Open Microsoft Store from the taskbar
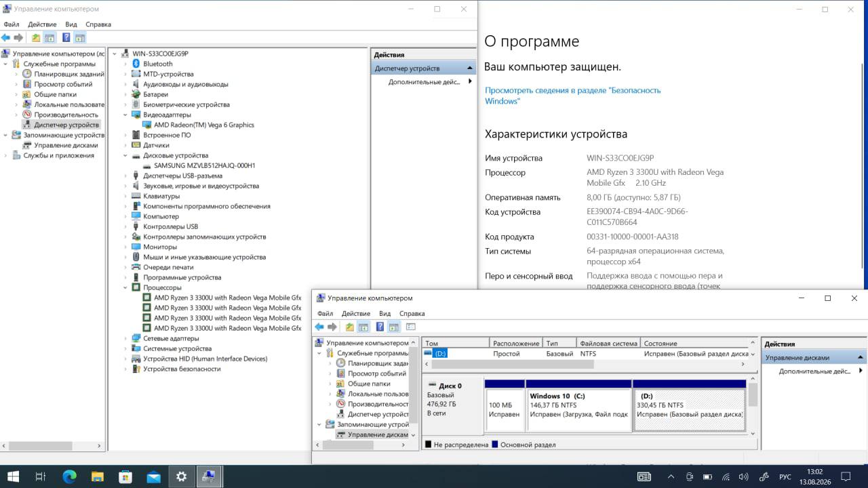The height and width of the screenshot is (488, 868). click(125, 476)
